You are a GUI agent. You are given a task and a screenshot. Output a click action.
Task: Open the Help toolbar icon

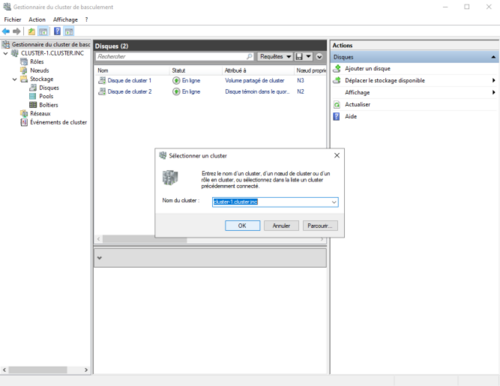tap(57, 31)
